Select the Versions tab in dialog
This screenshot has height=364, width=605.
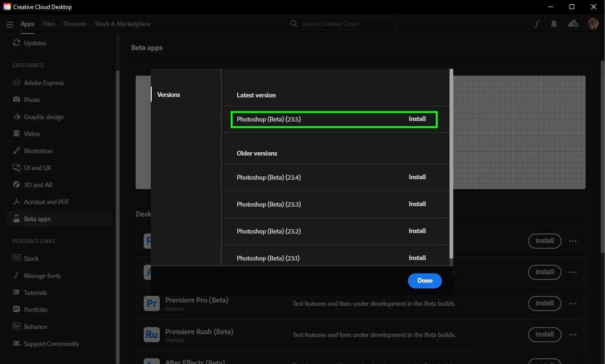[169, 95]
